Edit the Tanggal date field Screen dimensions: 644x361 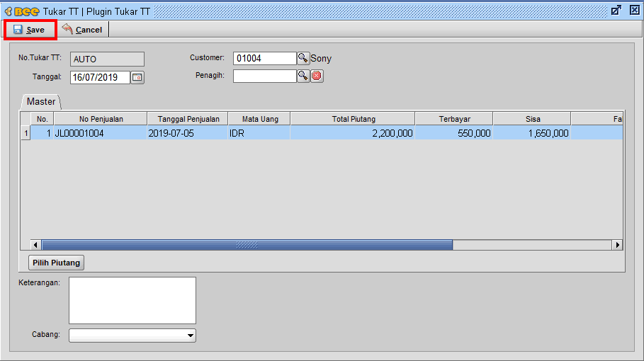coord(100,77)
